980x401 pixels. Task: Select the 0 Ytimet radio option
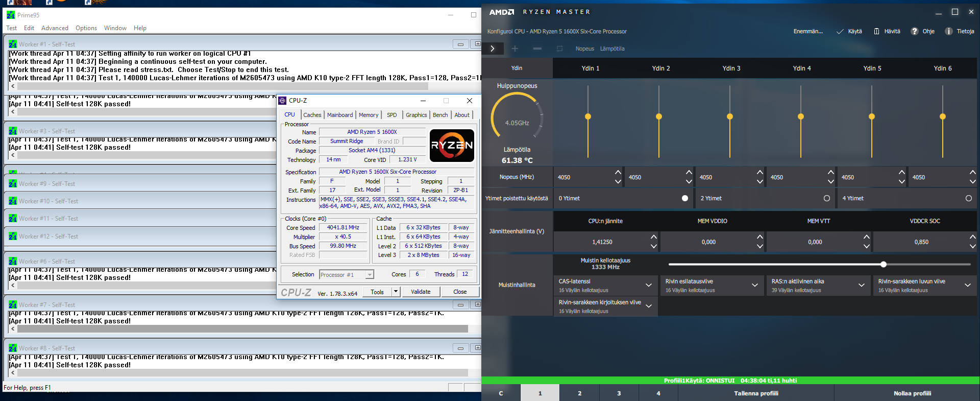(685, 198)
